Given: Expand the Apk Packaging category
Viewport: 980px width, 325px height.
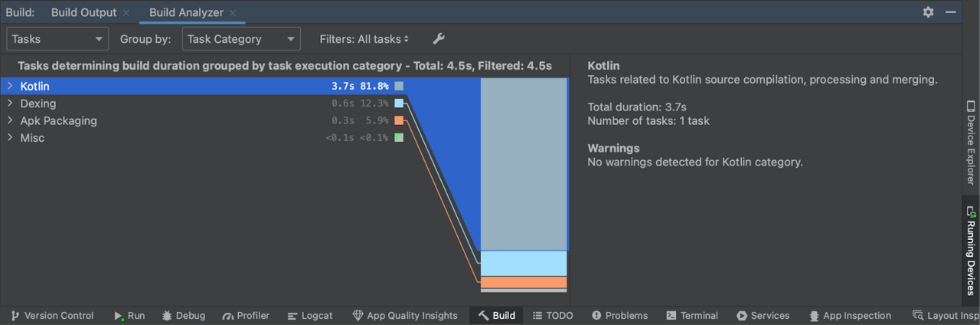Looking at the screenshot, I should (10, 120).
